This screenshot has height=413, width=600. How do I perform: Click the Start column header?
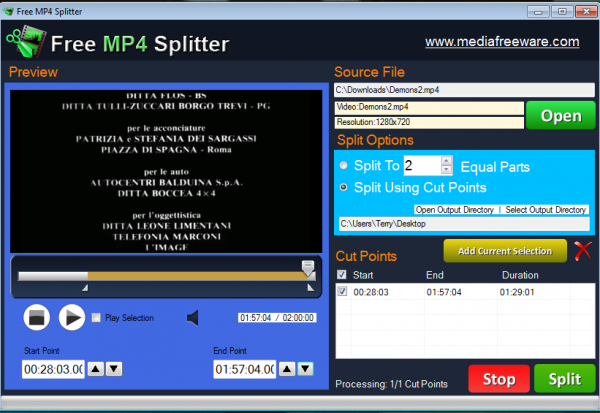click(x=363, y=275)
